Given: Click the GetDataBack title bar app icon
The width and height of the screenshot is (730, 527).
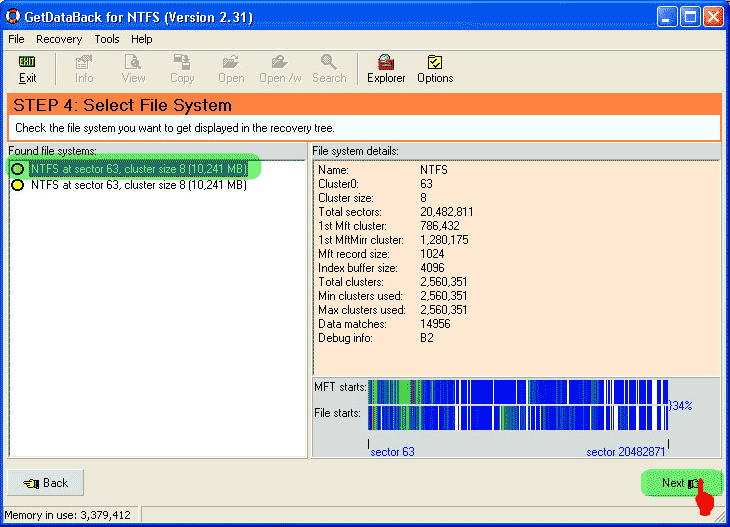Looking at the screenshot, I should (13, 16).
